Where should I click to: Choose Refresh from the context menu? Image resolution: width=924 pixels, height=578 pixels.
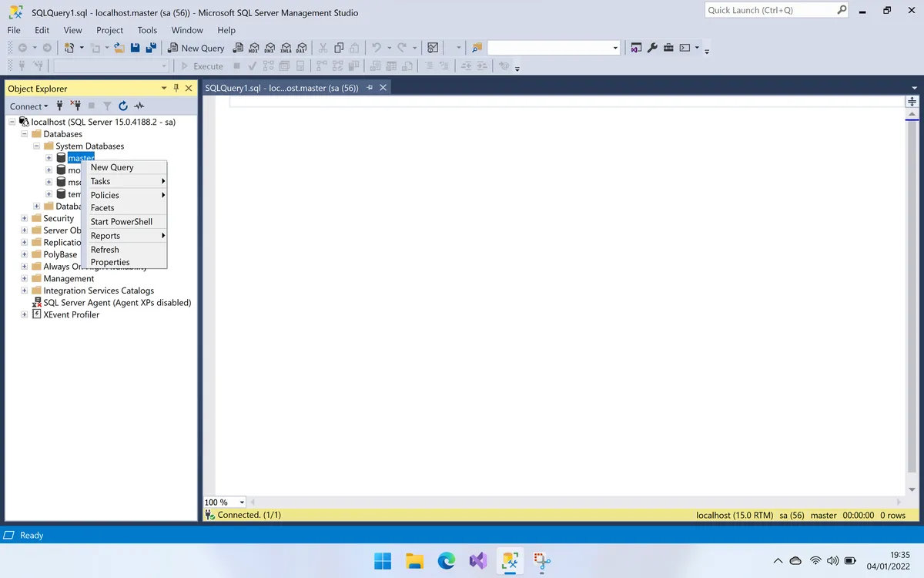point(124,250)
